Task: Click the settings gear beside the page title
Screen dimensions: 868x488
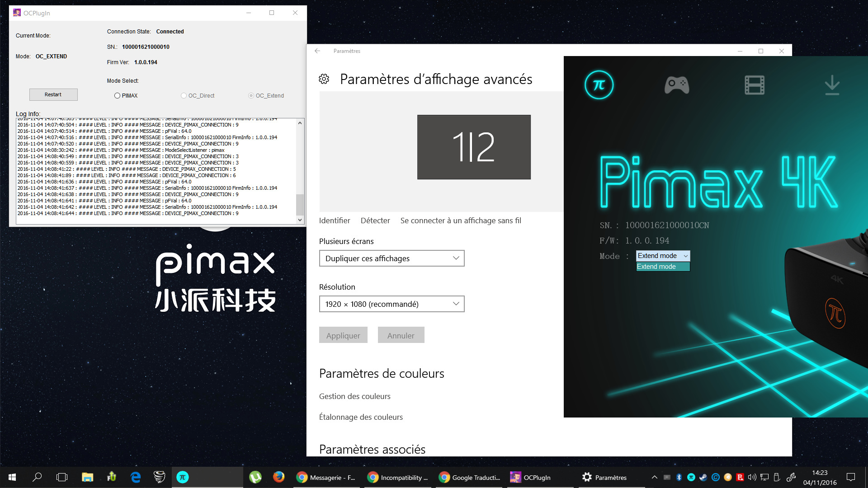Action: (324, 79)
